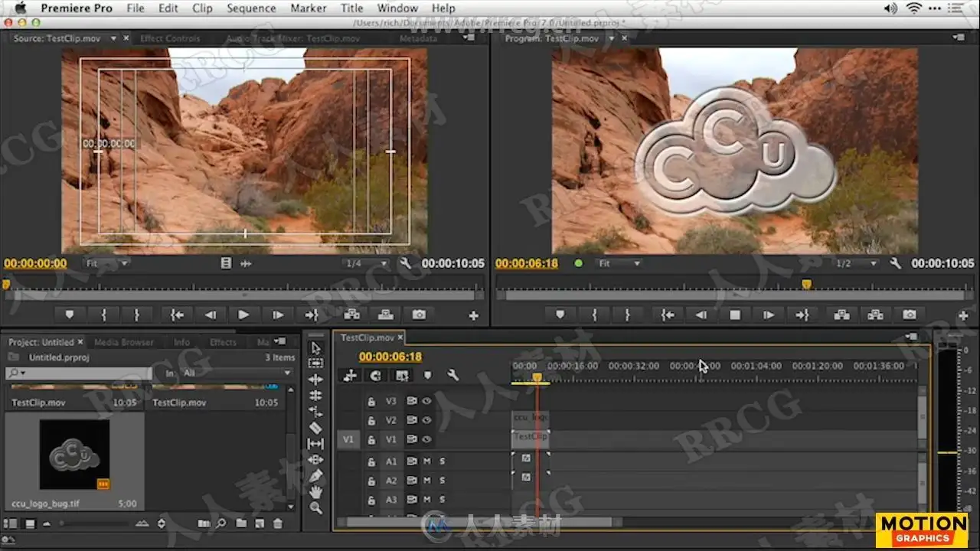
Task: Play the clip in Source monitor
Action: tap(243, 315)
